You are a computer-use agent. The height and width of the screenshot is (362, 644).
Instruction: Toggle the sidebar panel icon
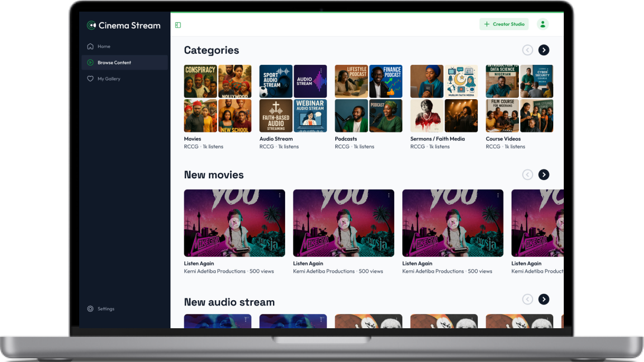point(178,25)
